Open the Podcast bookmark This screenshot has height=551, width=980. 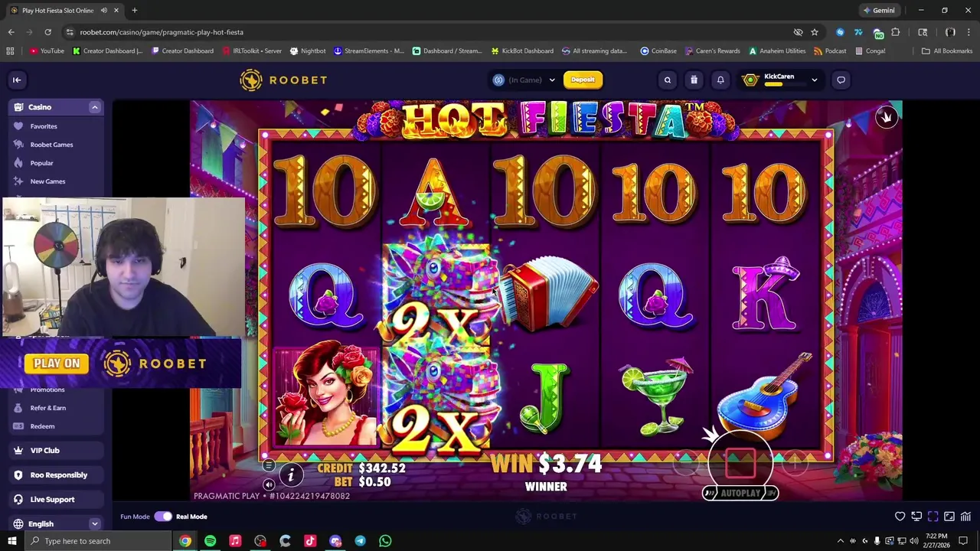pyautogui.click(x=830, y=51)
